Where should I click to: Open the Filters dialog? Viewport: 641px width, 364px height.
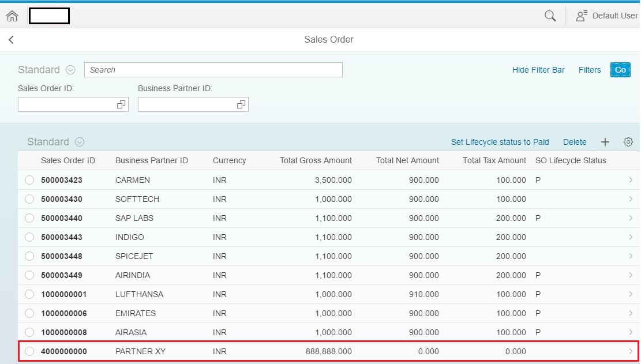click(x=589, y=69)
